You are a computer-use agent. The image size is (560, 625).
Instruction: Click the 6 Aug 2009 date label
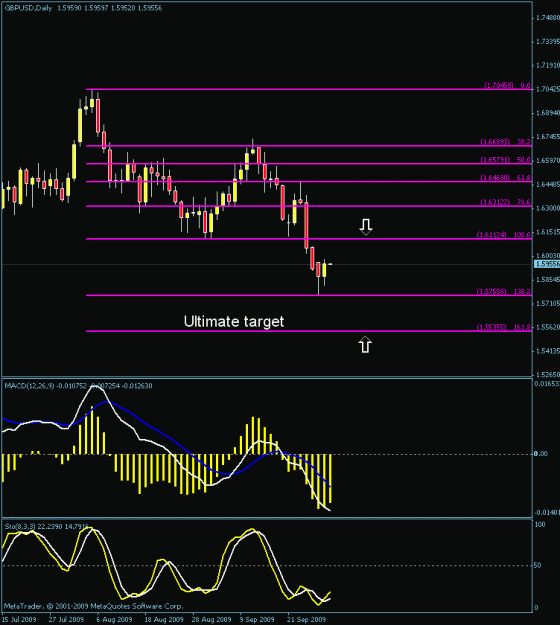(114, 619)
